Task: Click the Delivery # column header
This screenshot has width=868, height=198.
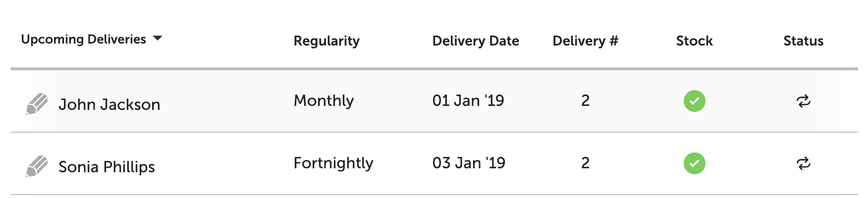Action: pos(585,41)
